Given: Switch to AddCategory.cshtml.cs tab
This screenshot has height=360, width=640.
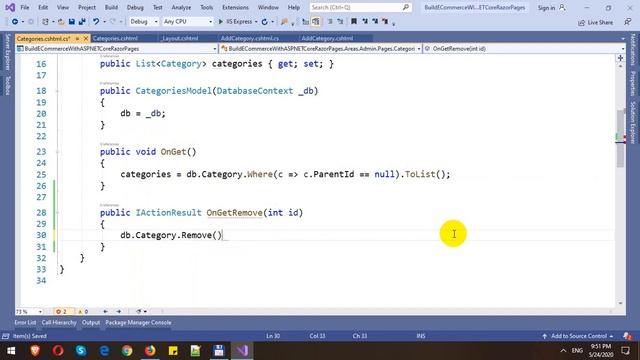Looking at the screenshot, I should (250, 38).
